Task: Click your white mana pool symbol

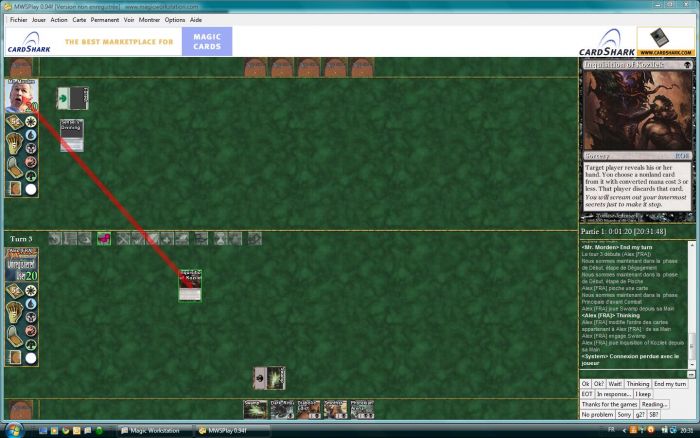Action: coord(31,290)
